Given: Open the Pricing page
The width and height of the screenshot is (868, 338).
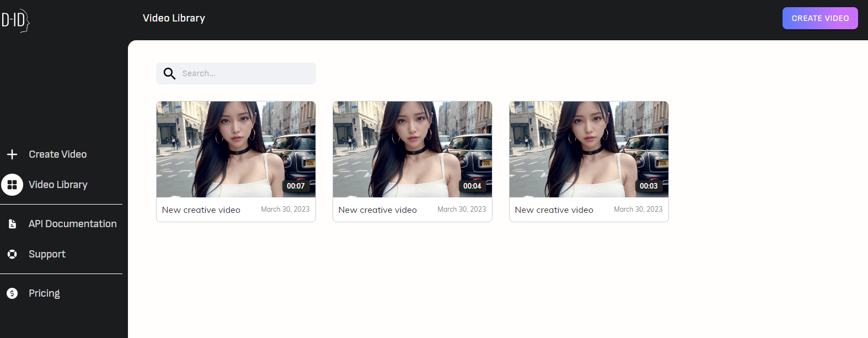Looking at the screenshot, I should click(x=44, y=293).
